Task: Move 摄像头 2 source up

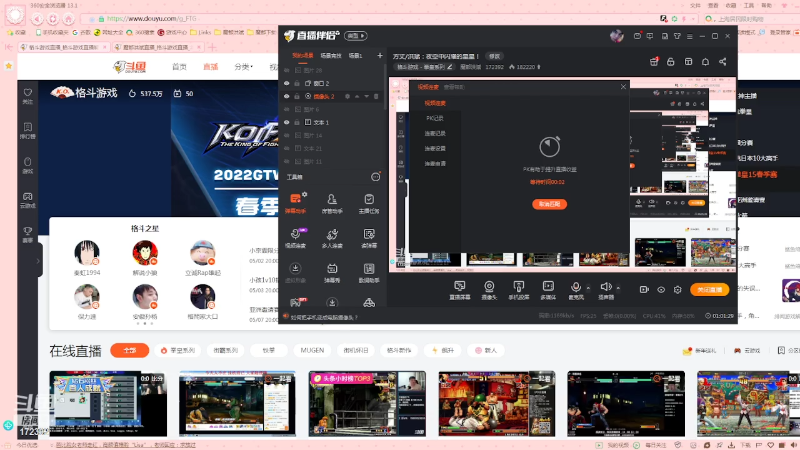Action: (x=357, y=96)
